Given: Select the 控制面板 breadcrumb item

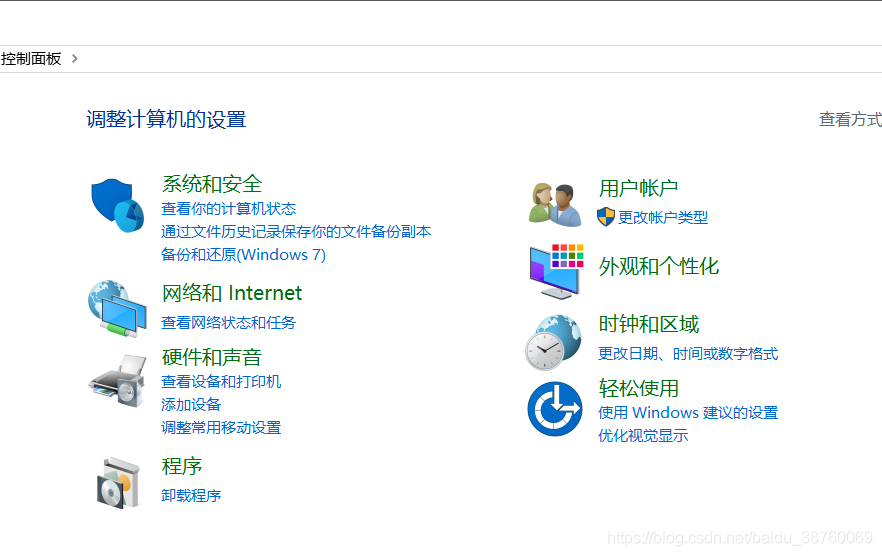Looking at the screenshot, I should (31, 59).
